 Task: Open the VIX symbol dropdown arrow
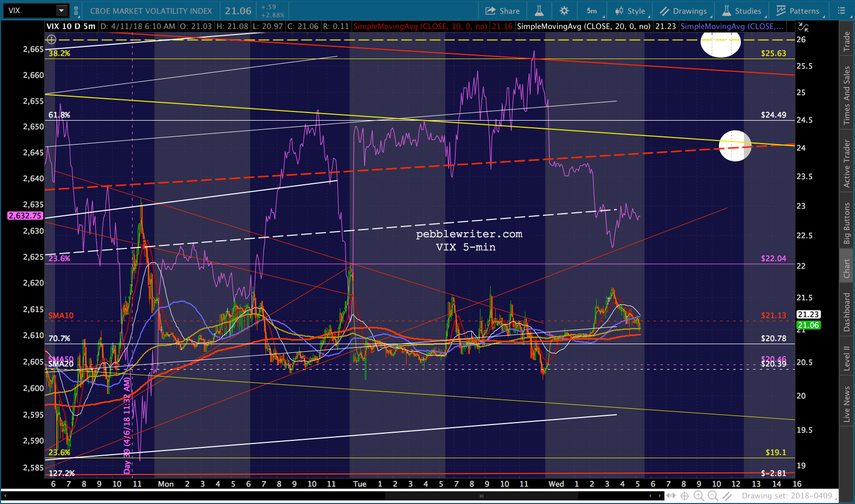61,11
